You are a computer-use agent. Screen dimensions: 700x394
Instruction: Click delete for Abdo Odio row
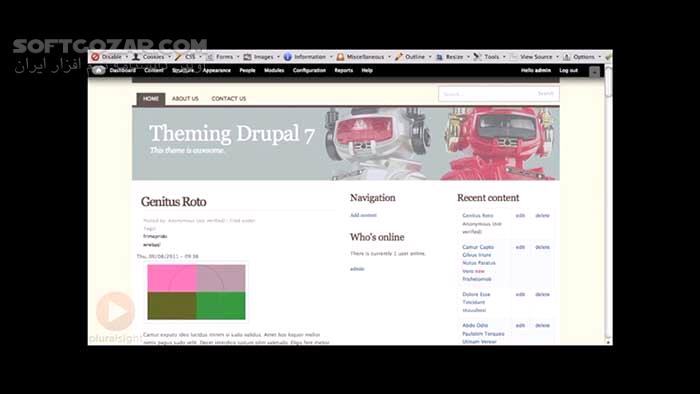(x=542, y=325)
